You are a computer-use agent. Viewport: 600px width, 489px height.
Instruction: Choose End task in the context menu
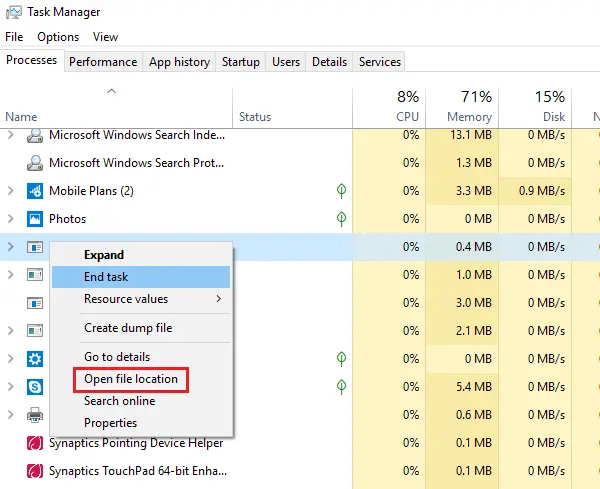point(141,277)
